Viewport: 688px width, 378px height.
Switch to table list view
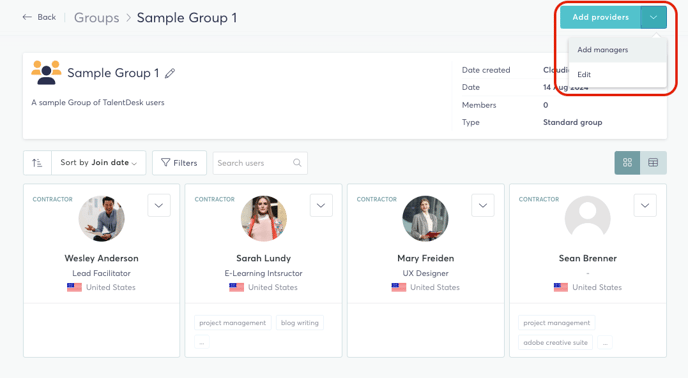click(653, 162)
